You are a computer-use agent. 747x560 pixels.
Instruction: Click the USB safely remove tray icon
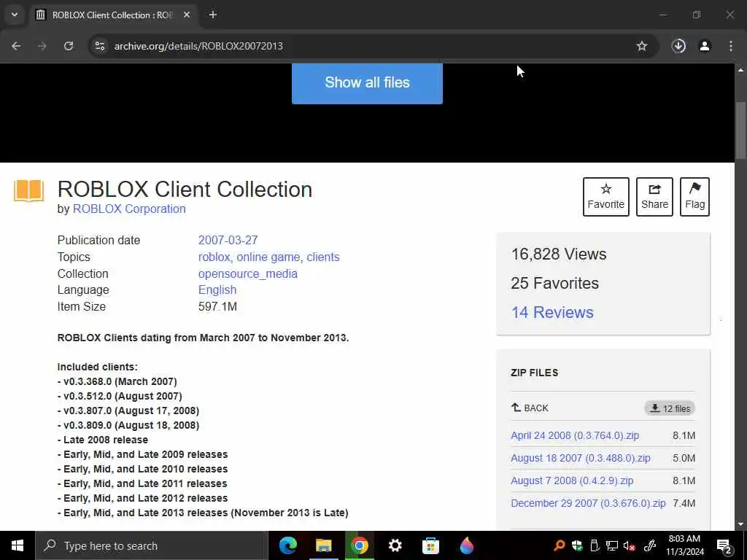[595, 545]
